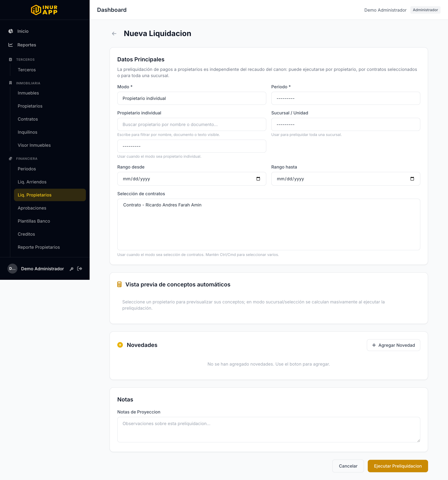Click the Financiera section coins icon
This screenshot has width=448, height=480.
click(10, 159)
